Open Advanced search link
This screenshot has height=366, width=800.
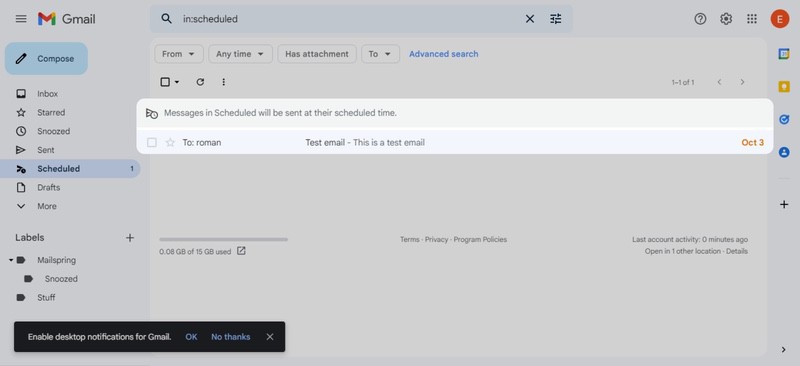(443, 54)
